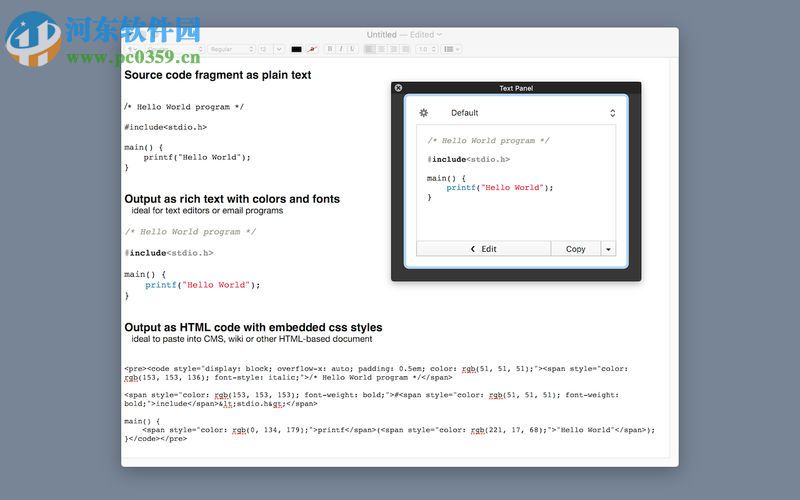Align text right in toolbar
Image resolution: width=800 pixels, height=500 pixels.
coord(393,49)
